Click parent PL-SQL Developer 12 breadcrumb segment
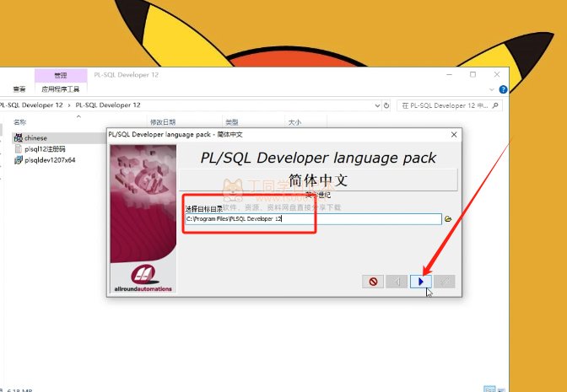567x392 pixels. pyautogui.click(x=31, y=105)
